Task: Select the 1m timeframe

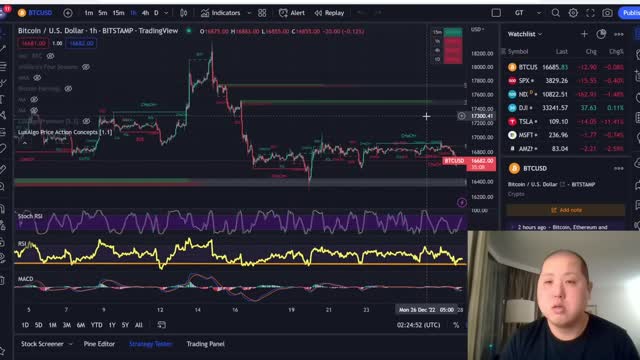Action: (89, 13)
